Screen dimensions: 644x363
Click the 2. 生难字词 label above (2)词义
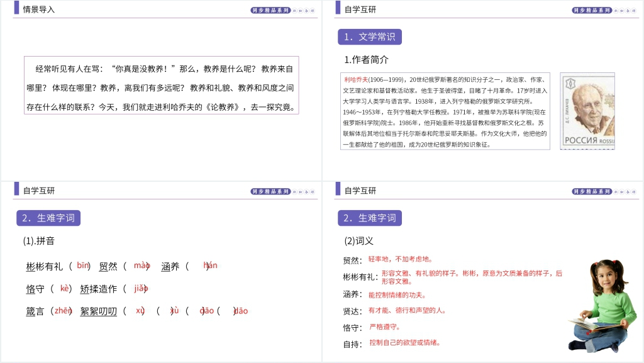pos(370,218)
